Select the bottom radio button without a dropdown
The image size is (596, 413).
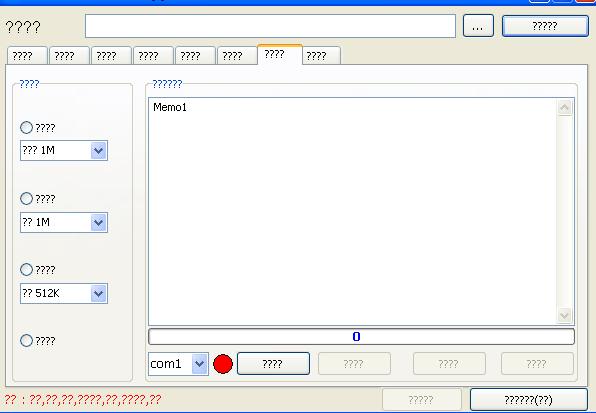click(x=26, y=340)
